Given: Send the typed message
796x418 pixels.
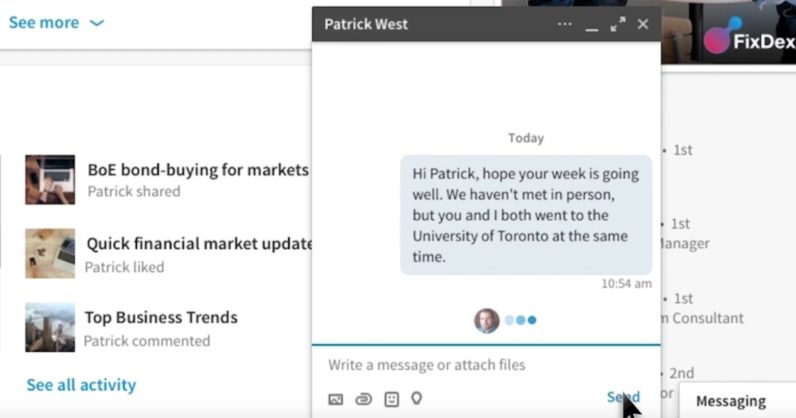Looking at the screenshot, I should coord(623,397).
